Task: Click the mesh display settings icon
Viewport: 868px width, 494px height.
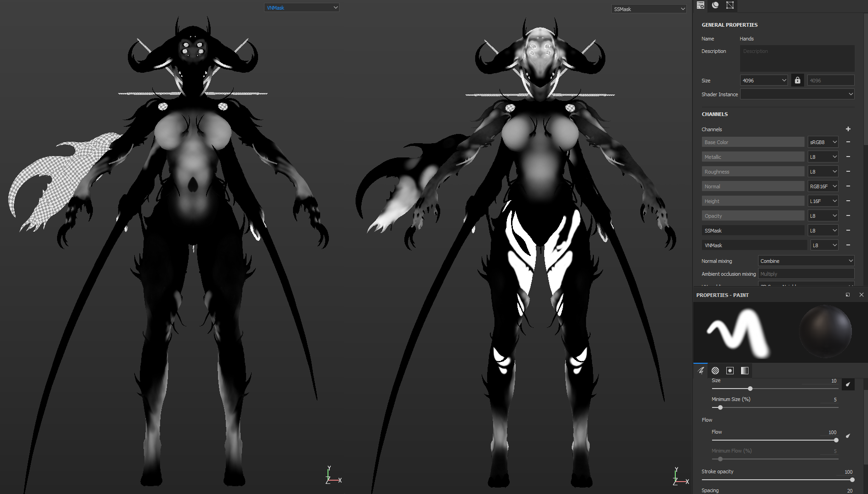Action: pyautogui.click(x=730, y=5)
